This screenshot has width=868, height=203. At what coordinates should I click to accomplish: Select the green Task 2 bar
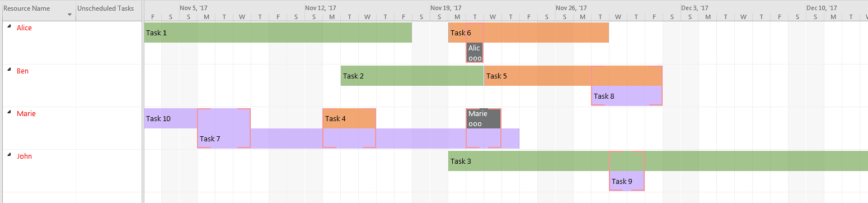point(412,76)
